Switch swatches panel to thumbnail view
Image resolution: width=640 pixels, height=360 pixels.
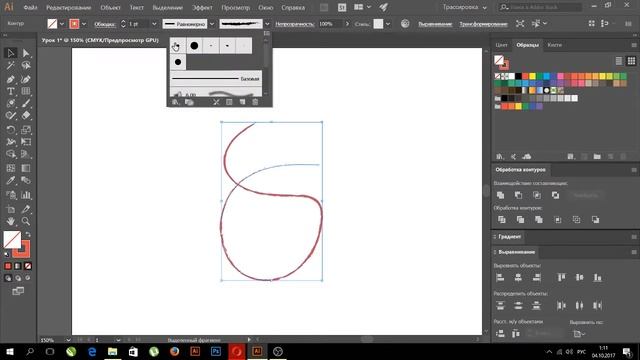(x=631, y=61)
